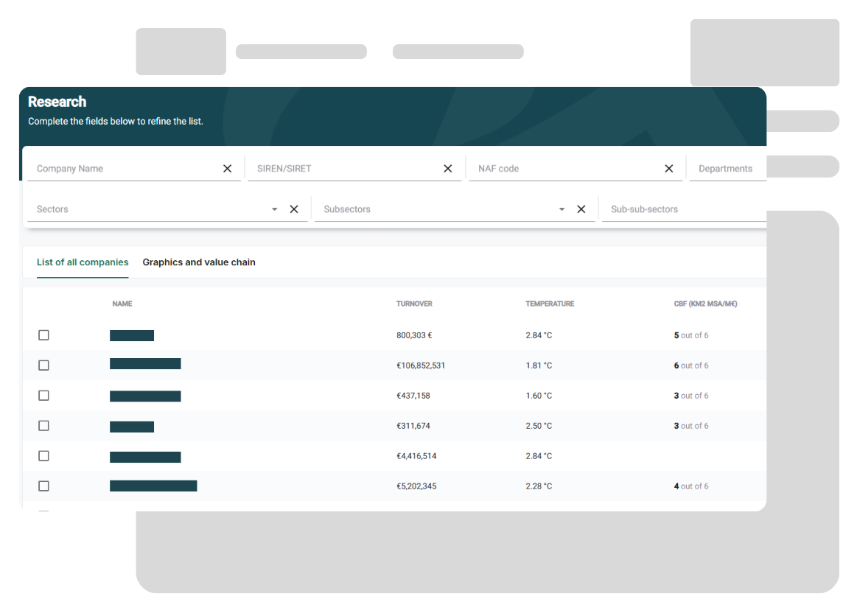The width and height of the screenshot is (857, 616).
Task: Open company name in €437,158 row
Action: coord(145,396)
